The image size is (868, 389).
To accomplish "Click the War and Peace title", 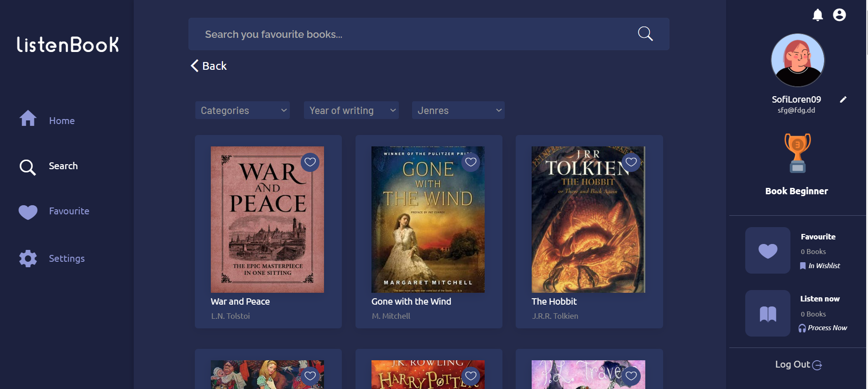I will [240, 301].
